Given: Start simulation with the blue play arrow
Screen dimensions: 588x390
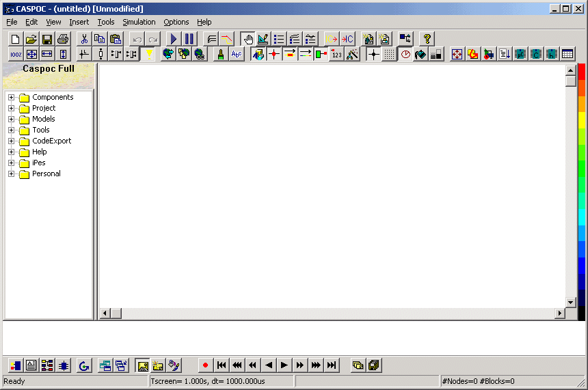Looking at the screenshot, I should [x=173, y=39].
